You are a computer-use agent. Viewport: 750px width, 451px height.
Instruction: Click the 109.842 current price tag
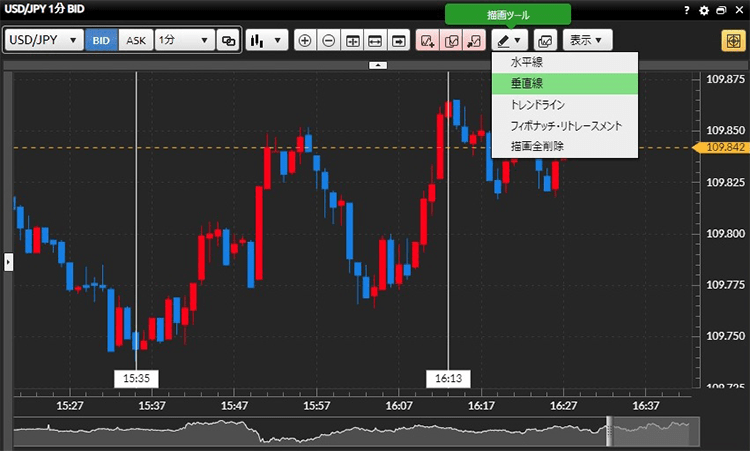(721, 147)
